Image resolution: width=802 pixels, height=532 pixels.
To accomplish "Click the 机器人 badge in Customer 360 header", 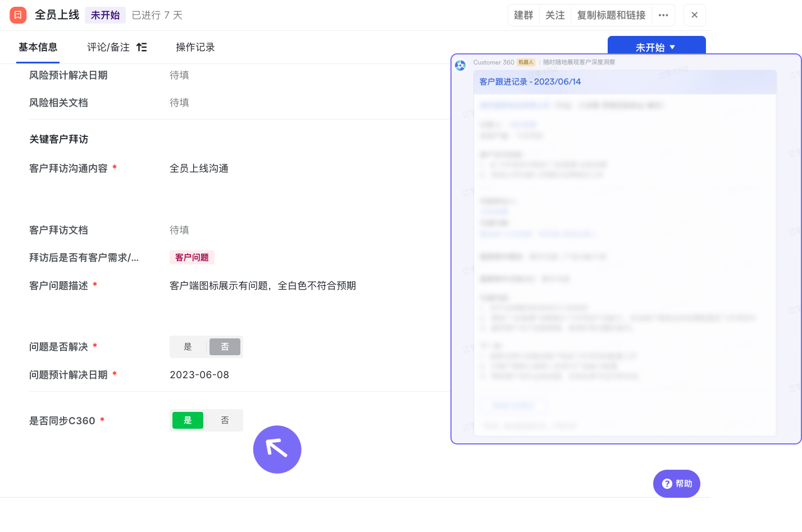I will (526, 62).
